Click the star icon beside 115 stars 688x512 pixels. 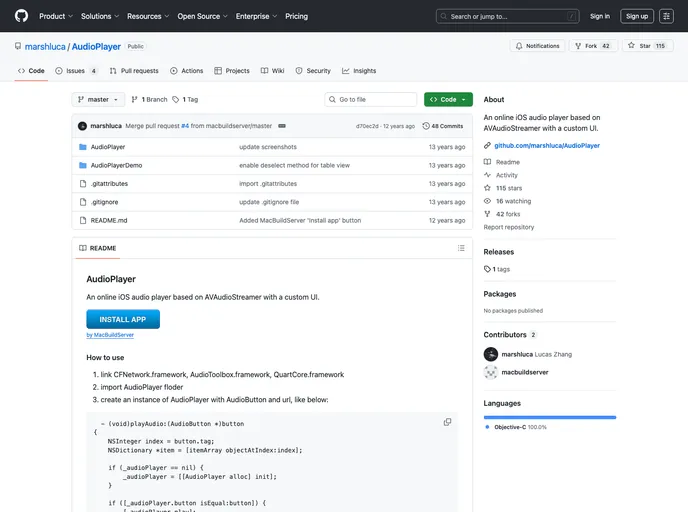(x=487, y=188)
